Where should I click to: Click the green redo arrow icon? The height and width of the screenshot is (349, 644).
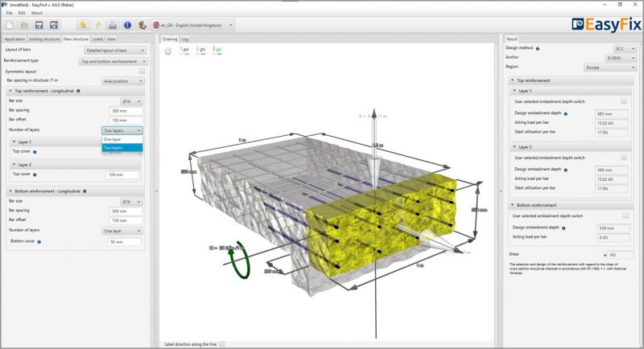[x=97, y=26]
